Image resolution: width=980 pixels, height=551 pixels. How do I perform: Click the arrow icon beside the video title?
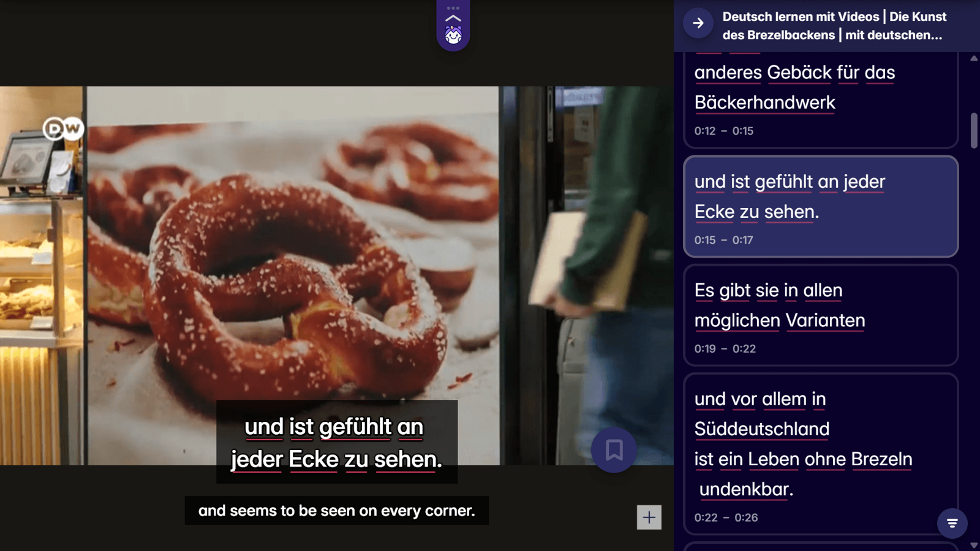pos(697,24)
